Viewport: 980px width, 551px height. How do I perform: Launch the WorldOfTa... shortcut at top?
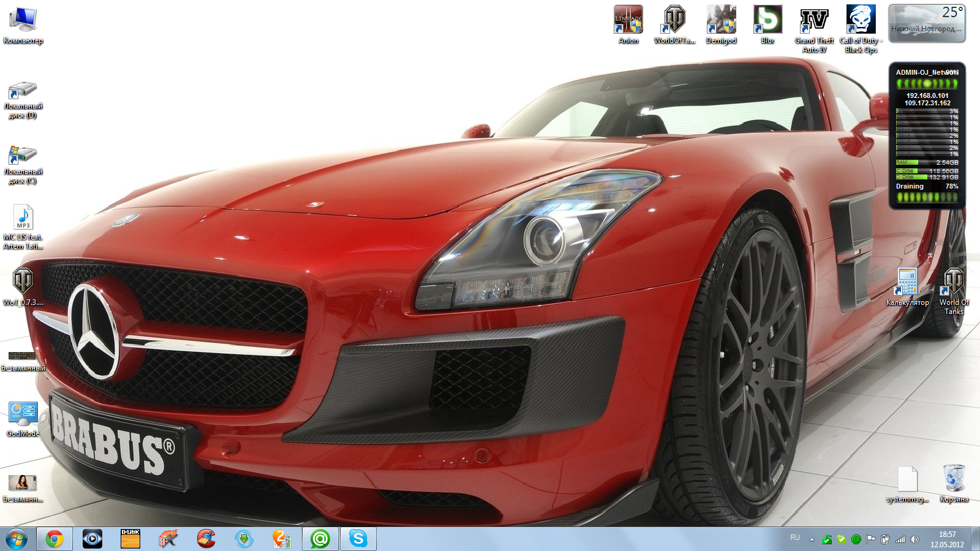coord(674,24)
